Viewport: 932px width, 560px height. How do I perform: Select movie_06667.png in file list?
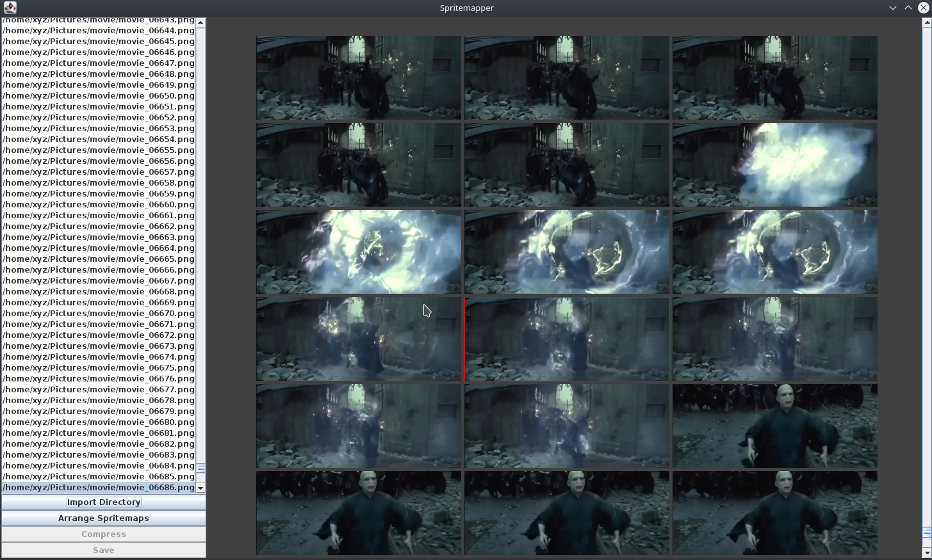[x=99, y=280]
